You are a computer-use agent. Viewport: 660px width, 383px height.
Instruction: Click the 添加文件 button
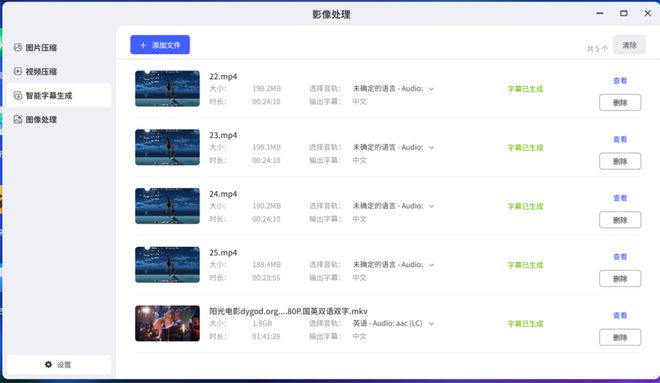tap(160, 45)
